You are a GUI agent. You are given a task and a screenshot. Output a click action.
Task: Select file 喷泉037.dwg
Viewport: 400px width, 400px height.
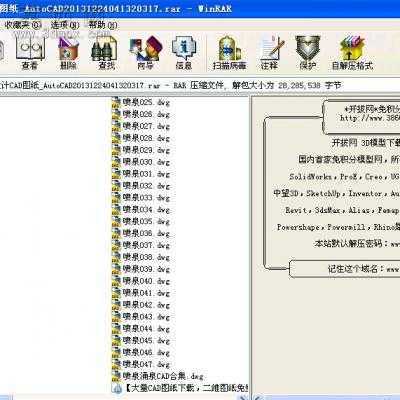(x=141, y=245)
